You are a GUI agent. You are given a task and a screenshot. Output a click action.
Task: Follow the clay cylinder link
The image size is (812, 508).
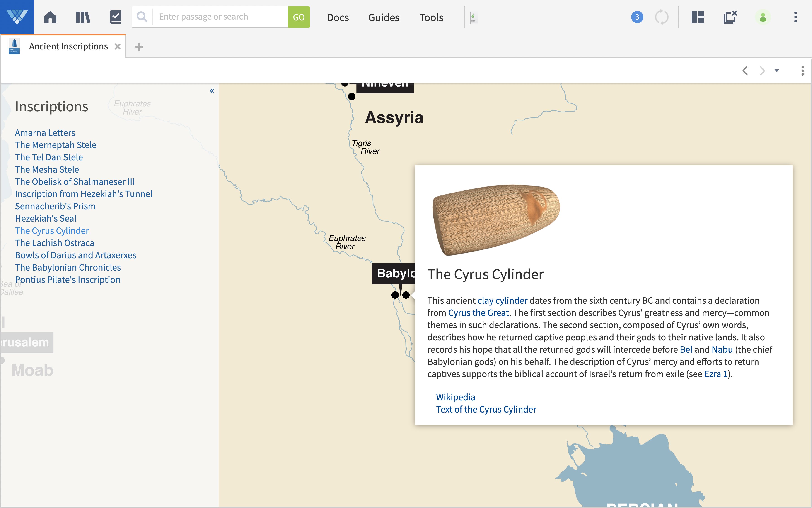click(502, 300)
